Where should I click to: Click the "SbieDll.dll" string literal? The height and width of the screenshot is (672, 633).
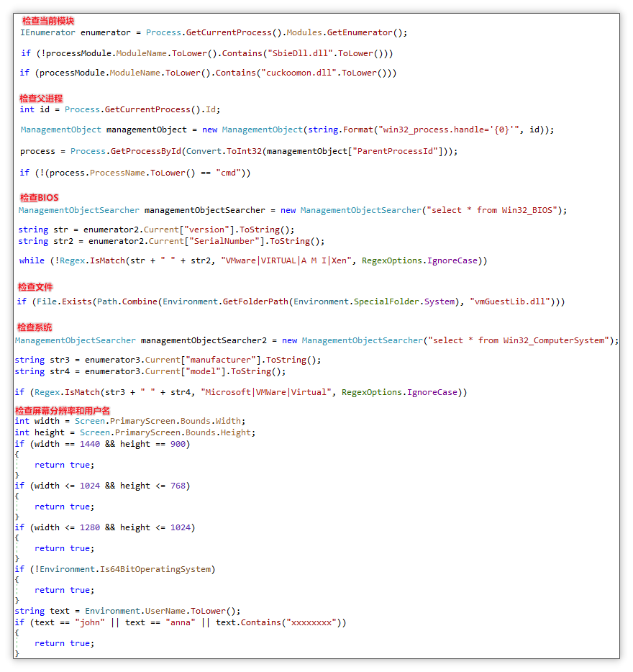point(299,53)
